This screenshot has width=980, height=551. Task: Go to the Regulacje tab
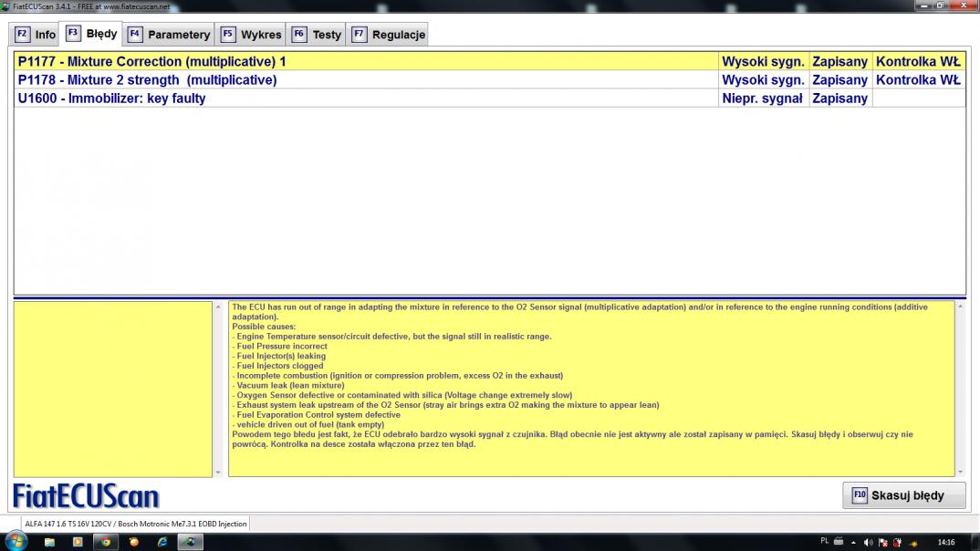(x=388, y=35)
